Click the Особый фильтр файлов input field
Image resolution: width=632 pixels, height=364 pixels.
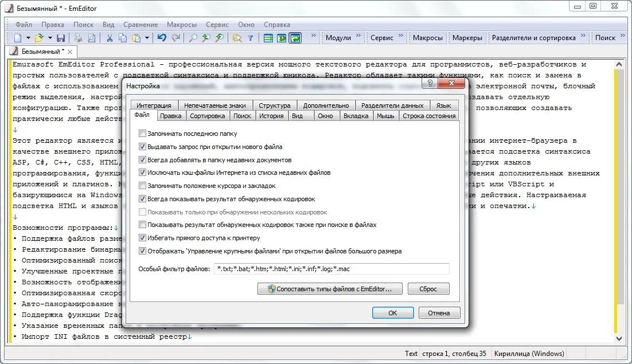point(331,269)
